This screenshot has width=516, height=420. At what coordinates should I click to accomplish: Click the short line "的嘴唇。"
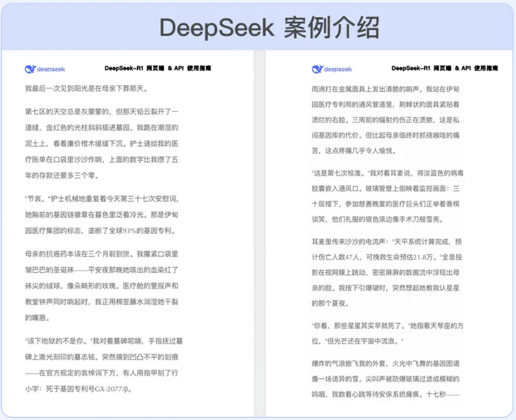37,318
